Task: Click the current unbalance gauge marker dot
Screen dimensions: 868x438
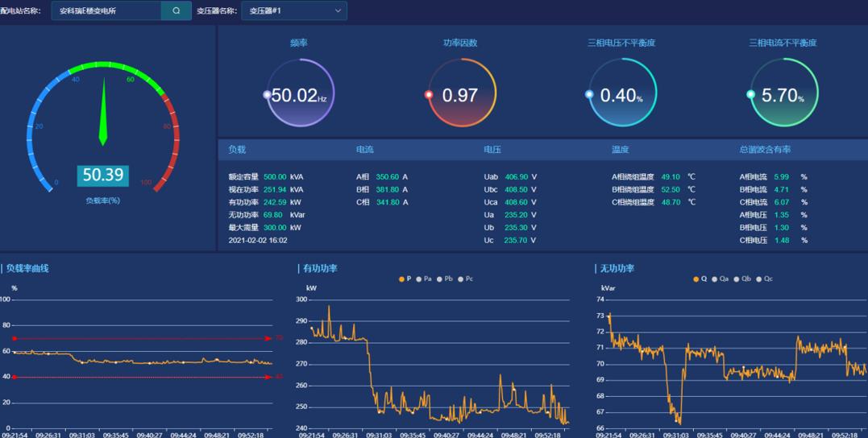Action: pyautogui.click(x=750, y=95)
